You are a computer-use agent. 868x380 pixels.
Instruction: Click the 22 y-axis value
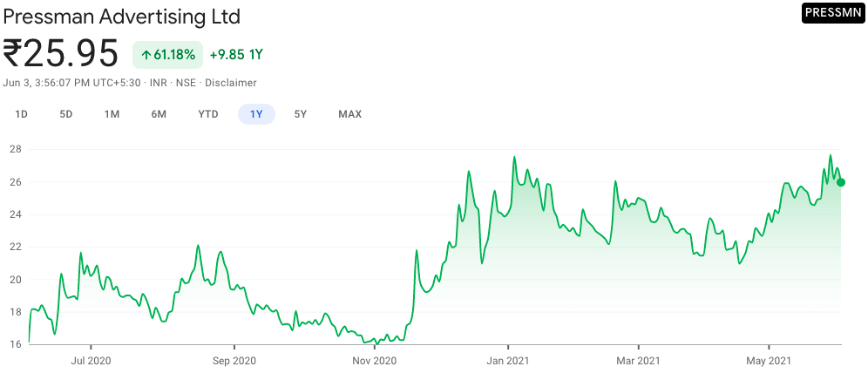click(15, 247)
